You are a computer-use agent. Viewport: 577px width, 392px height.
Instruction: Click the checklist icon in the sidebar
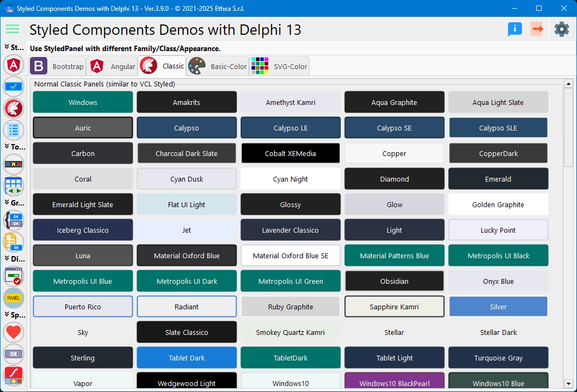(x=14, y=130)
